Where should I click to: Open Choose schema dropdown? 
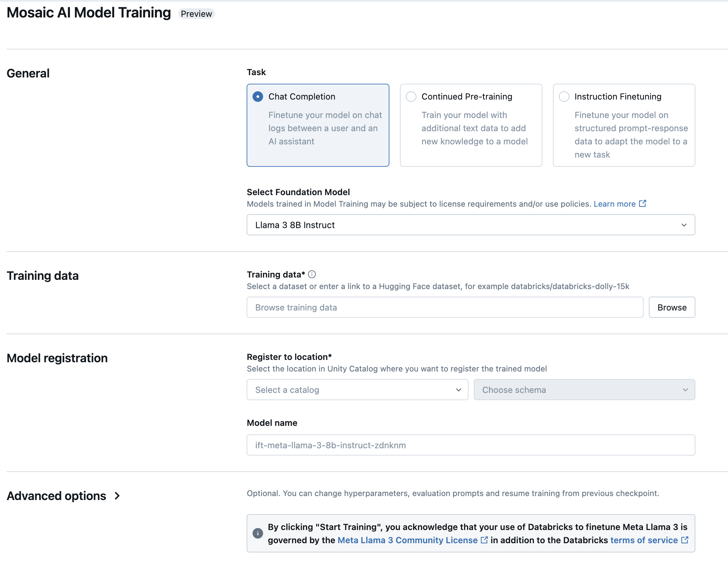584,390
